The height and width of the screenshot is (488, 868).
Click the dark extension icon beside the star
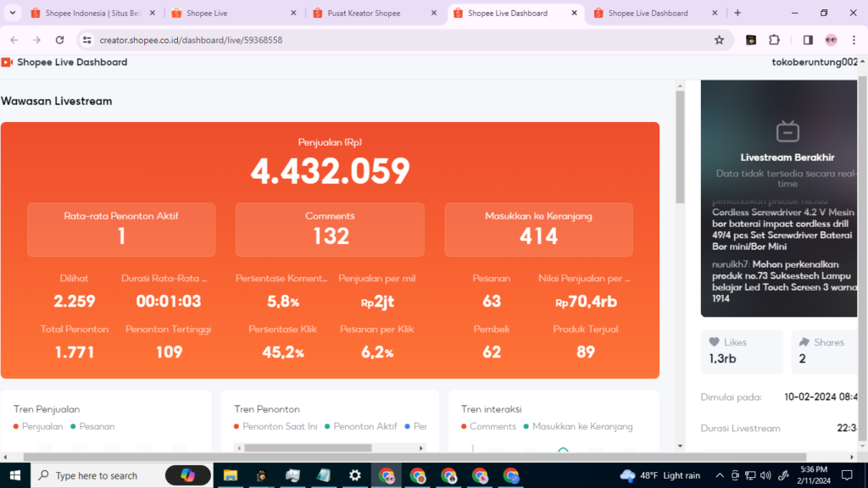click(751, 40)
